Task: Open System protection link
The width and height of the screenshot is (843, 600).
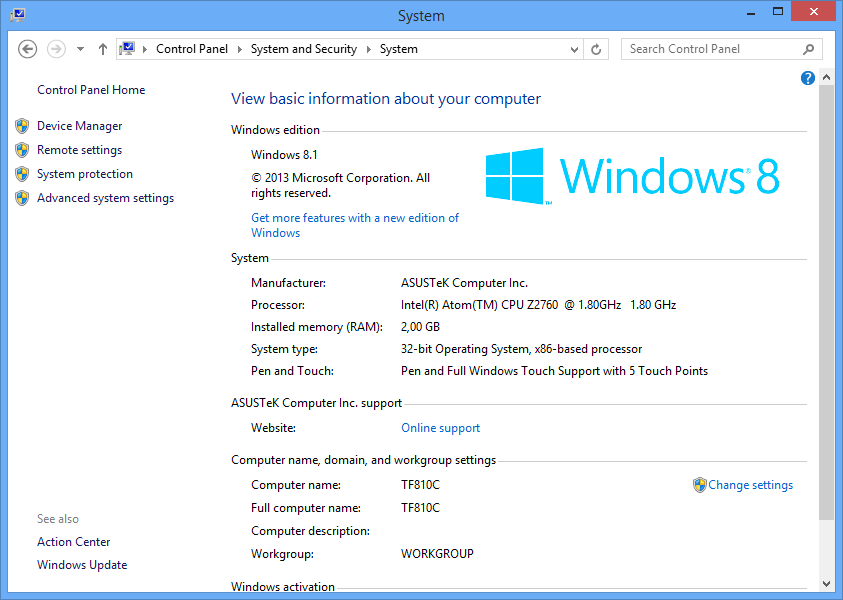Action: (85, 174)
